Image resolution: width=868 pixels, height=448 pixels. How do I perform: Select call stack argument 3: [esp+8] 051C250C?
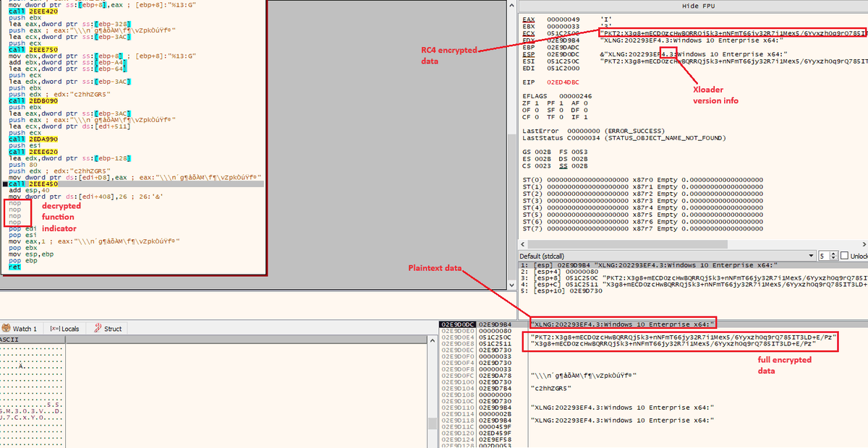694,278
